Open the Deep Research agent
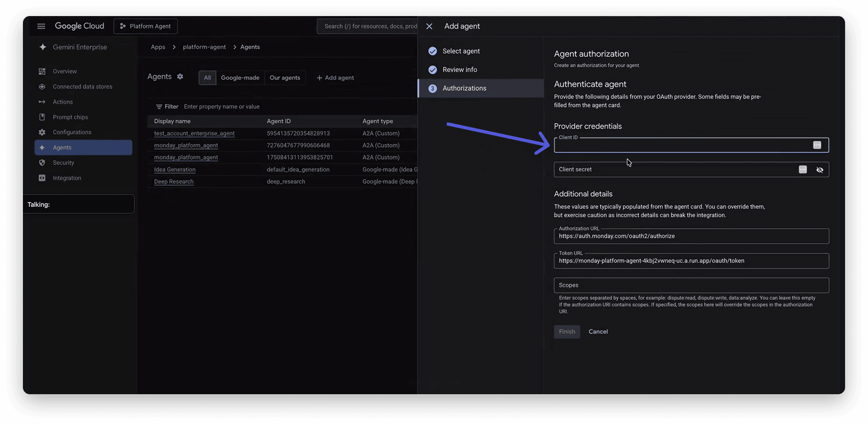The width and height of the screenshot is (868, 424). click(174, 182)
